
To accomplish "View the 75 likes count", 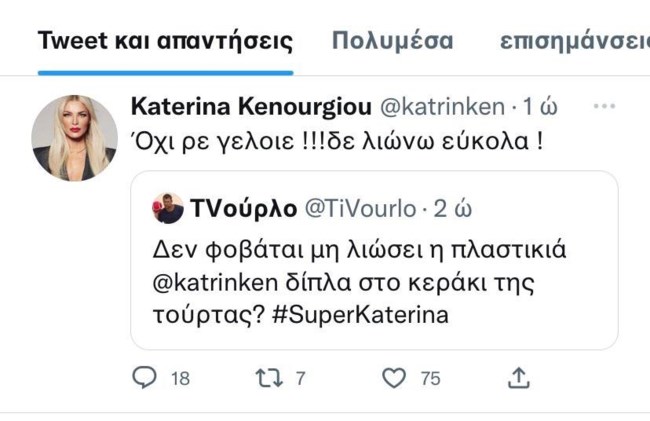I will click(x=430, y=378).
